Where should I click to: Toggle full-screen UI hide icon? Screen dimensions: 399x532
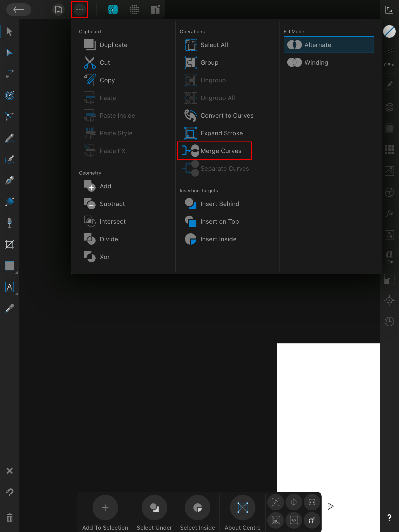click(x=389, y=10)
